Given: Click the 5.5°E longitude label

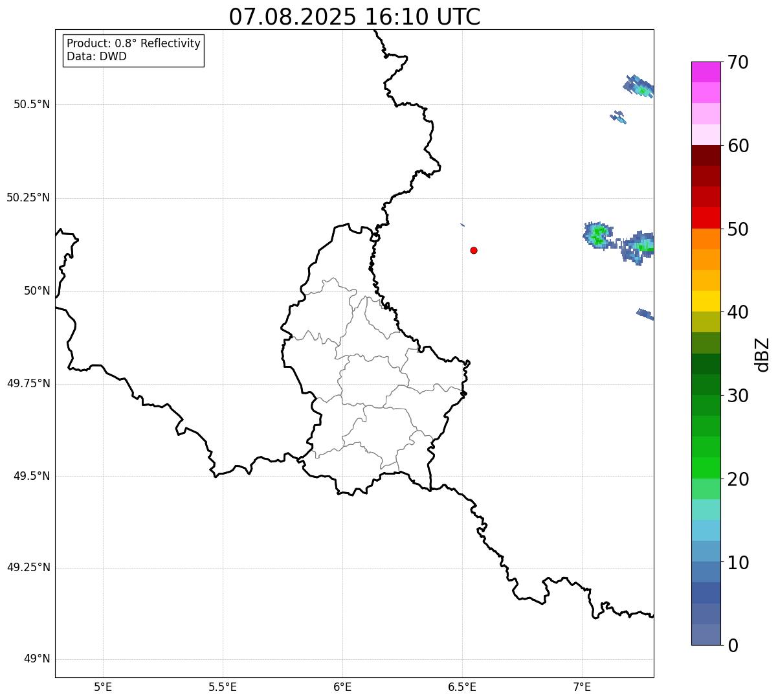Looking at the screenshot, I should [x=223, y=686].
